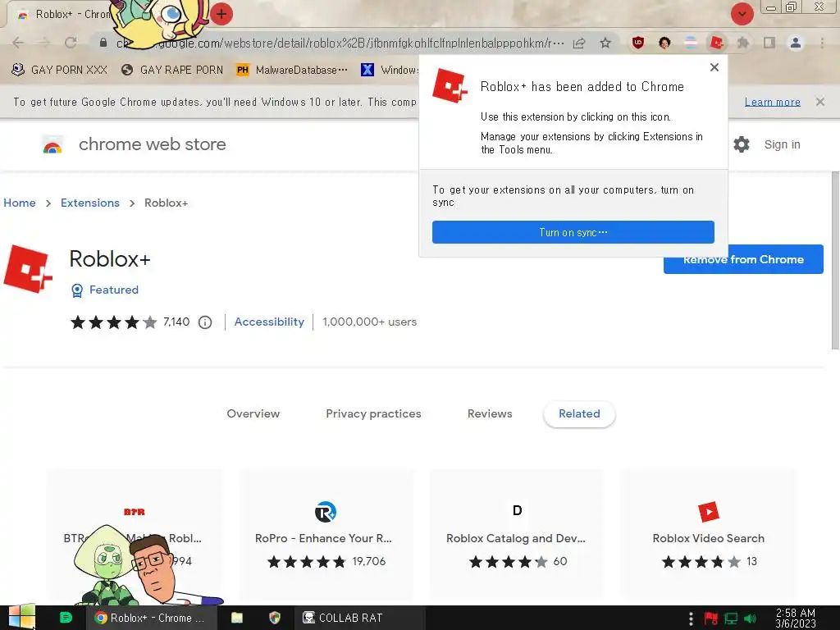
Task: Click the browser back arrow
Action: 18,43
